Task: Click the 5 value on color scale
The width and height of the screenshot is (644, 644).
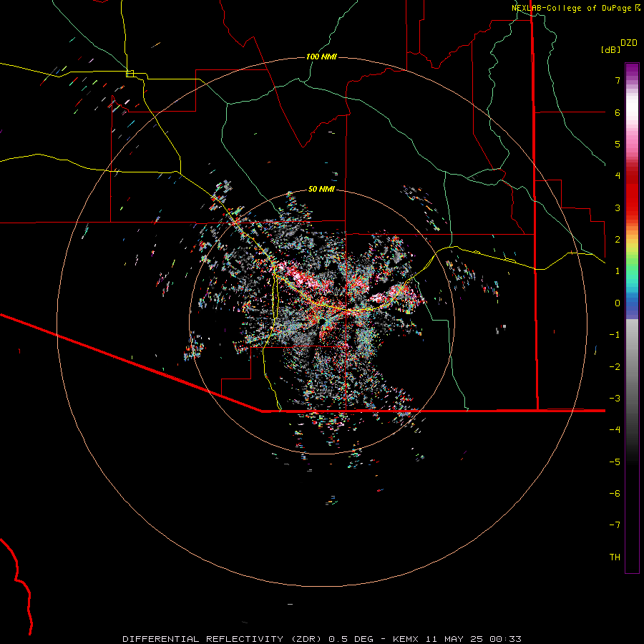Action: pos(618,144)
